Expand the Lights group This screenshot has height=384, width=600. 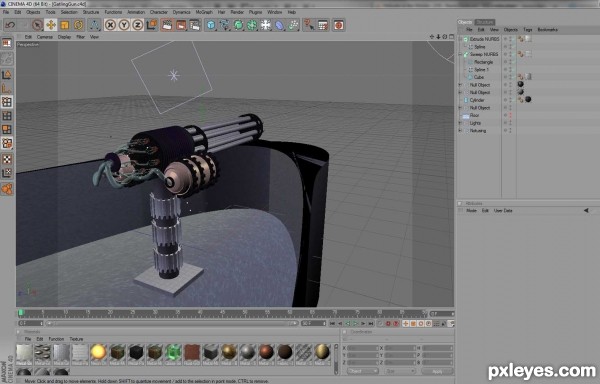(x=460, y=123)
